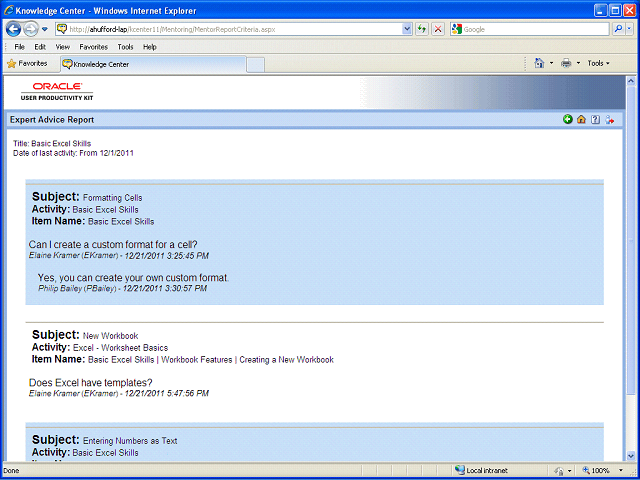Click the Home page icon in command bar
The height and width of the screenshot is (480, 640).
pos(540,63)
